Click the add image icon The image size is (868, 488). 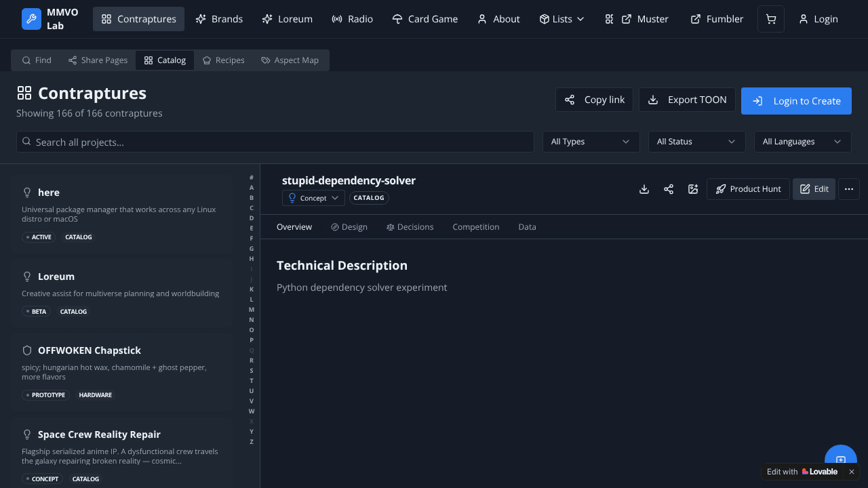pyautogui.click(x=693, y=189)
